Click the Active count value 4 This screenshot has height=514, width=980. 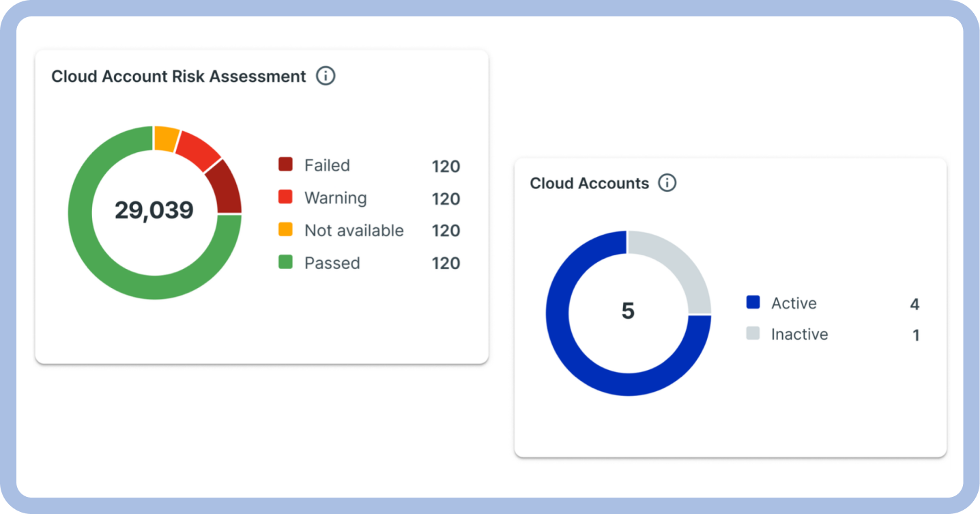(914, 304)
